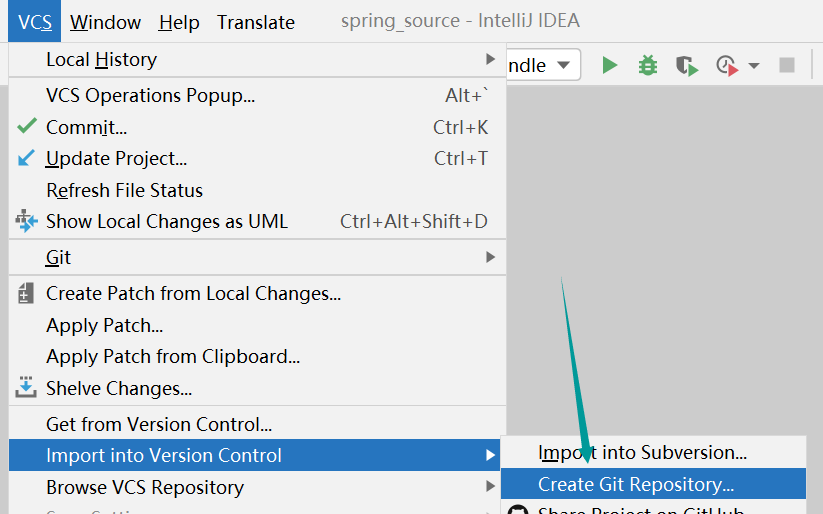
Task: Click the UML diagram icon
Action: coord(26,221)
